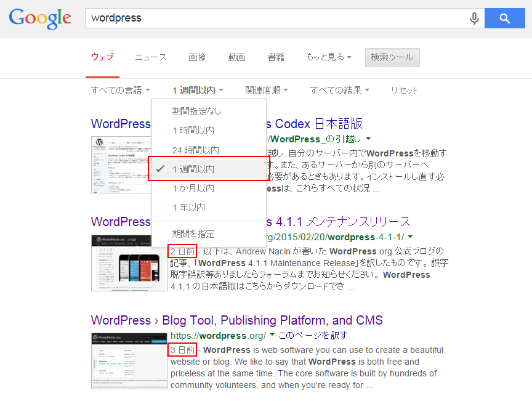Open the すべての結果 filter dropdown
Image resolution: width=532 pixels, height=401 pixels.
click(340, 91)
